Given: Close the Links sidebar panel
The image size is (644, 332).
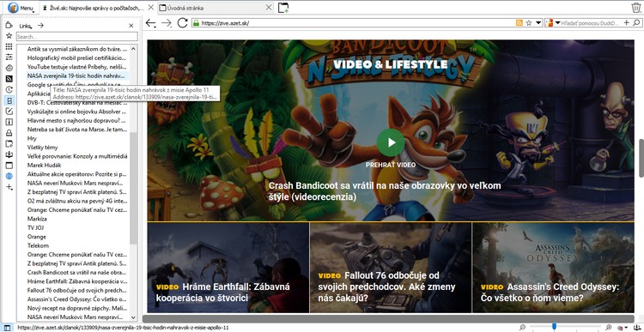Looking at the screenshot, I should (x=131, y=26).
